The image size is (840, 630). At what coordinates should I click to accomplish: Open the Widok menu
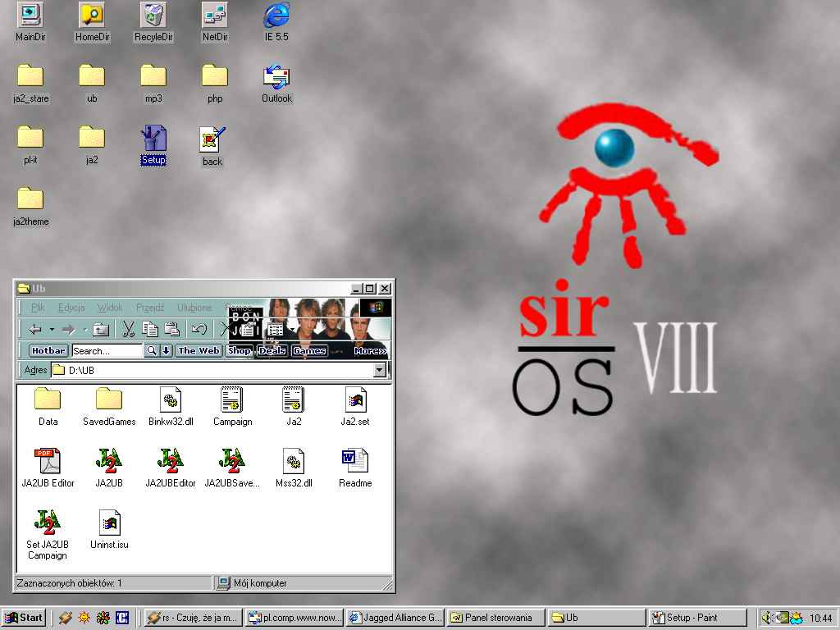click(x=110, y=308)
